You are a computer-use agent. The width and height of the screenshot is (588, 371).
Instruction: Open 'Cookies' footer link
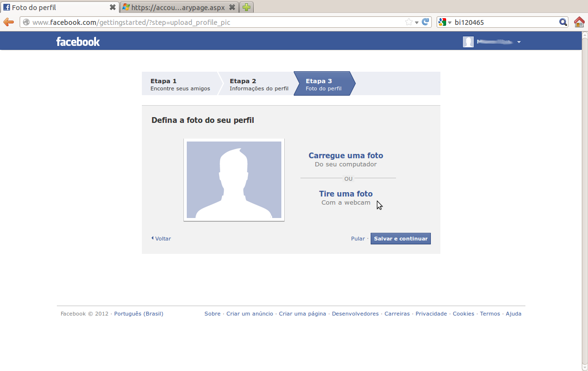click(463, 314)
